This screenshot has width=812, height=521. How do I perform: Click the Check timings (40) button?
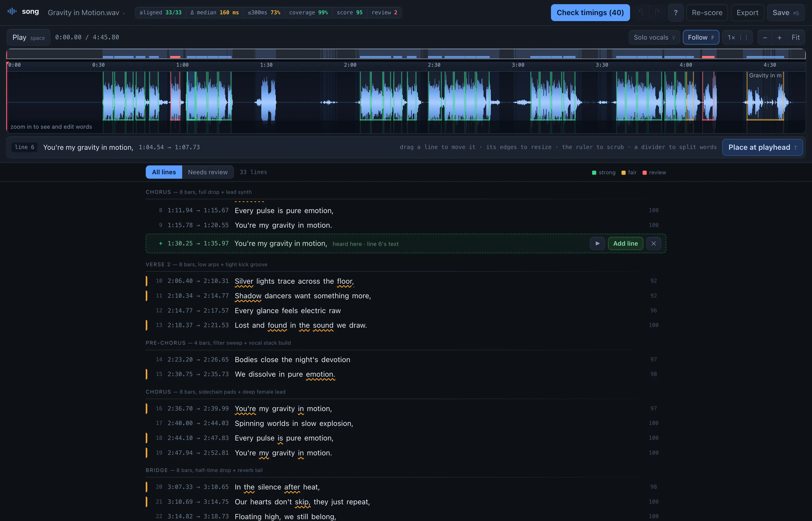590,13
